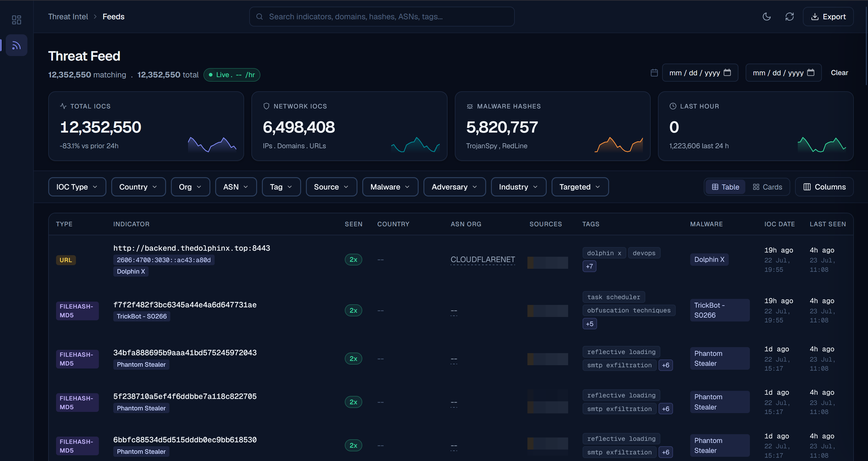Open the Targeted filter dropdown

point(580,187)
